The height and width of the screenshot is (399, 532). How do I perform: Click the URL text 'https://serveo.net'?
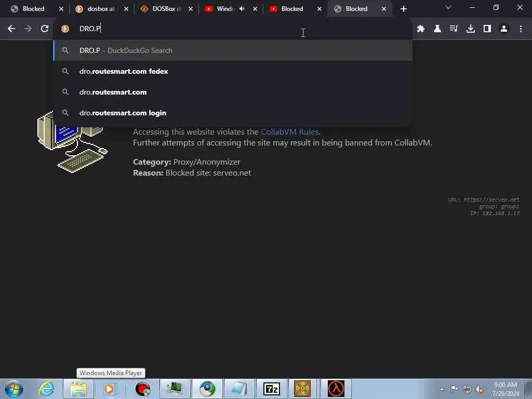[491, 199]
